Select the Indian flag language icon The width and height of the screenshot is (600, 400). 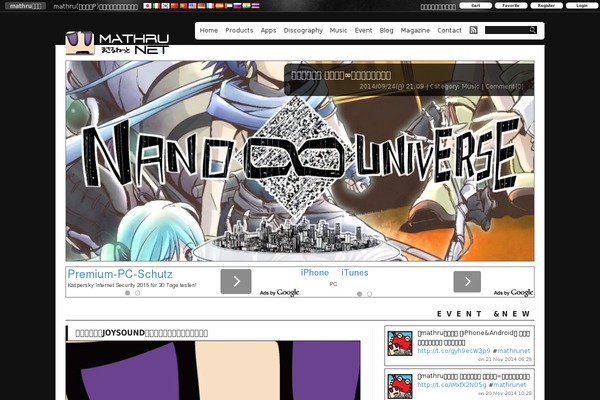246,6
